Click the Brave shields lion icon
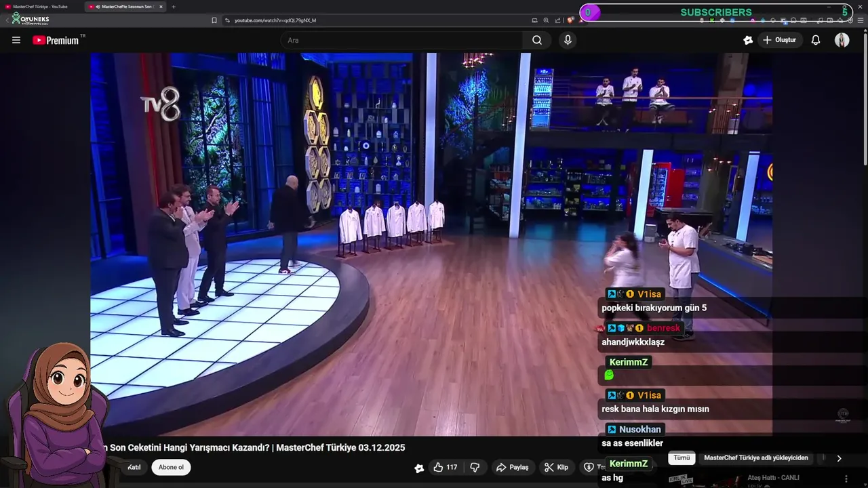 tap(570, 20)
